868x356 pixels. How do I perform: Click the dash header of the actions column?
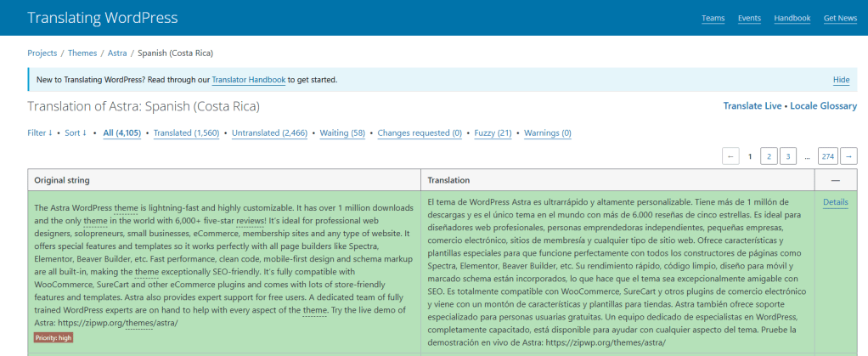[x=836, y=180]
